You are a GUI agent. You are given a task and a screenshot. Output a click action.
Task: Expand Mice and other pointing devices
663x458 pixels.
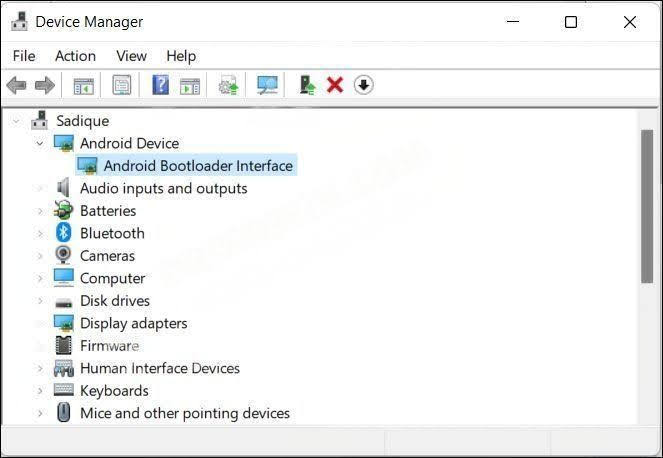40,413
